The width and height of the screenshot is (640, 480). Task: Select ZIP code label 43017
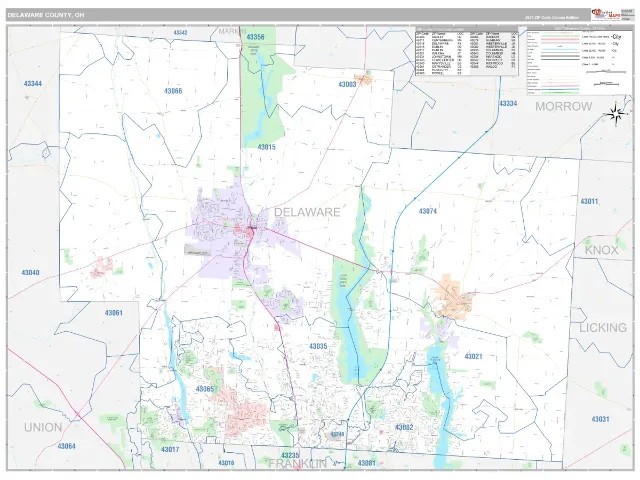[x=170, y=450]
